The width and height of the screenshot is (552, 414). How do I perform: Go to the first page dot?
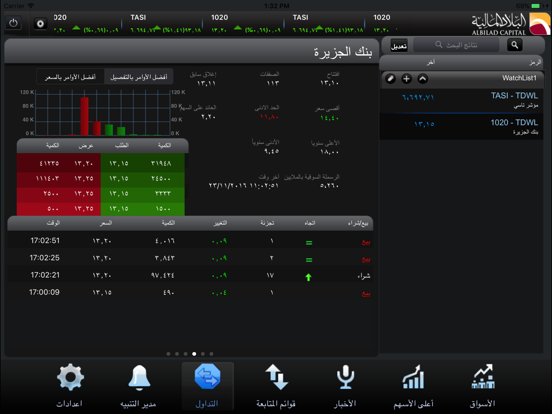coord(168,354)
